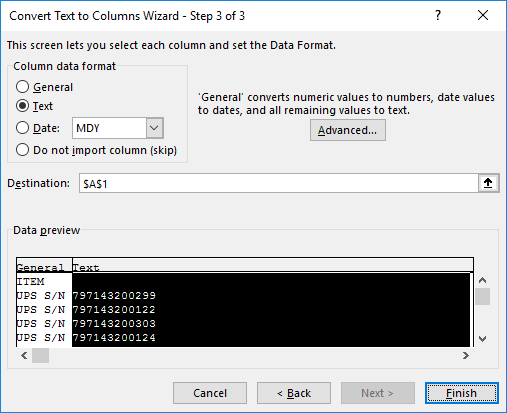Open the Advanced text import settings
507x413 pixels.
[348, 130]
